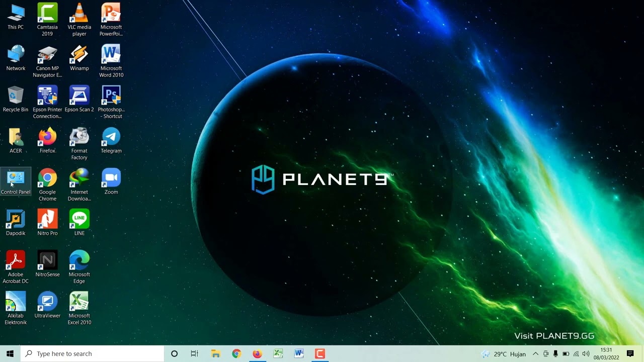This screenshot has height=362, width=644.
Task: Switch to Camtasia on the taskbar
Action: tap(320, 354)
